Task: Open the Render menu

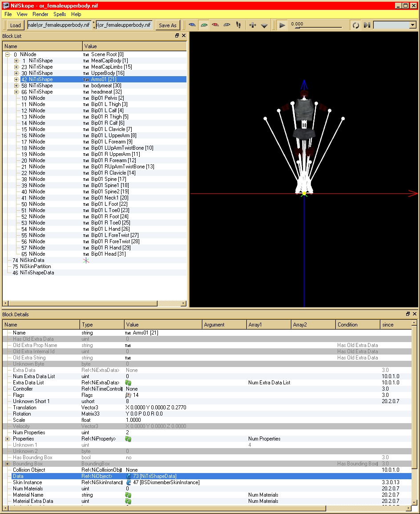Action: tap(40, 14)
